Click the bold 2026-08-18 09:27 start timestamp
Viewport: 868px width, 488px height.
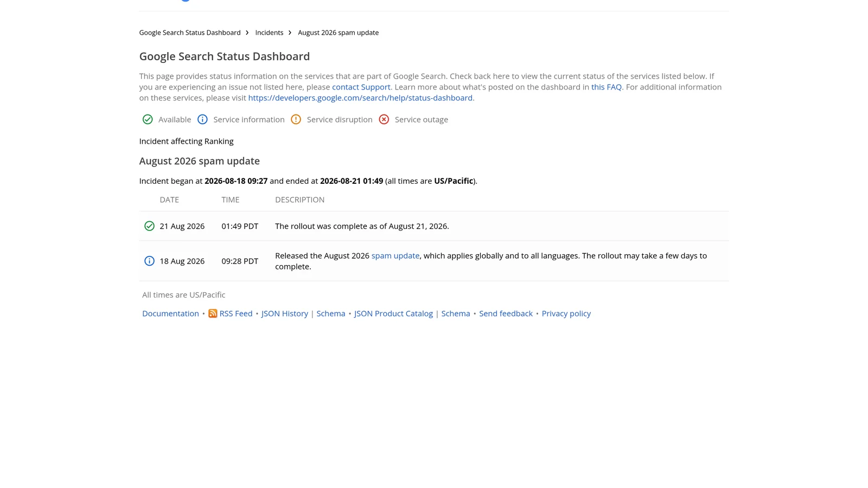[236, 181]
